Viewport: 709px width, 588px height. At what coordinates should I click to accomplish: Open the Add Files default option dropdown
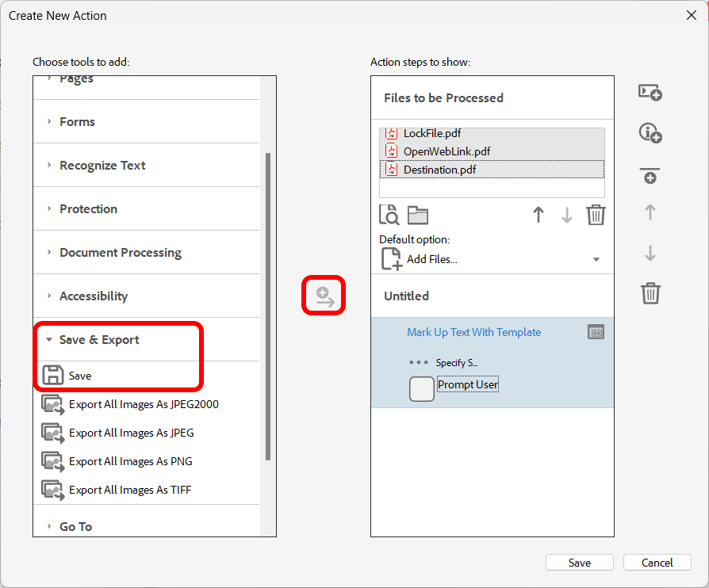(x=596, y=259)
